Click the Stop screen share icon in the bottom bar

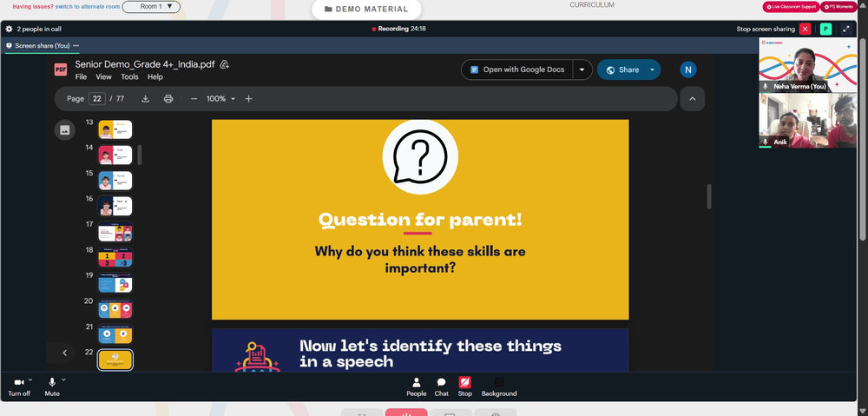point(465,386)
